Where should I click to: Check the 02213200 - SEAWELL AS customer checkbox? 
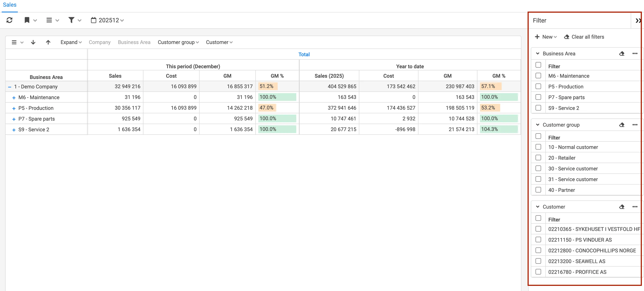539,261
